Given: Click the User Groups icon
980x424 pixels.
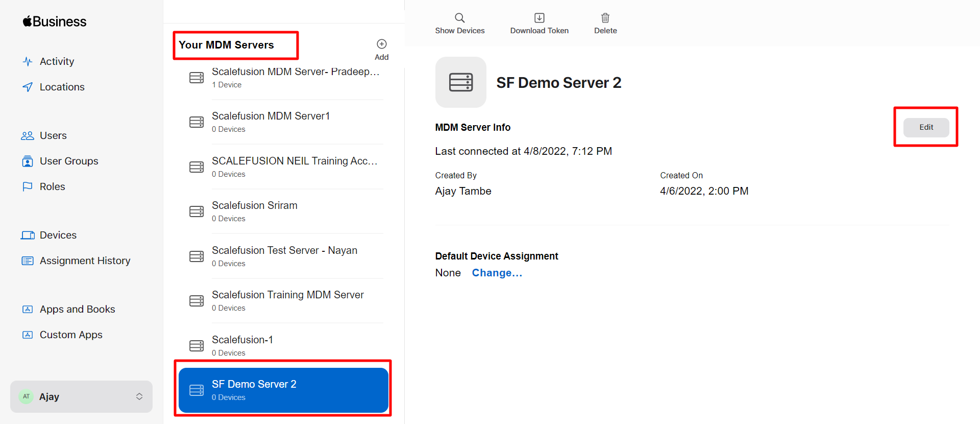Looking at the screenshot, I should [28, 161].
